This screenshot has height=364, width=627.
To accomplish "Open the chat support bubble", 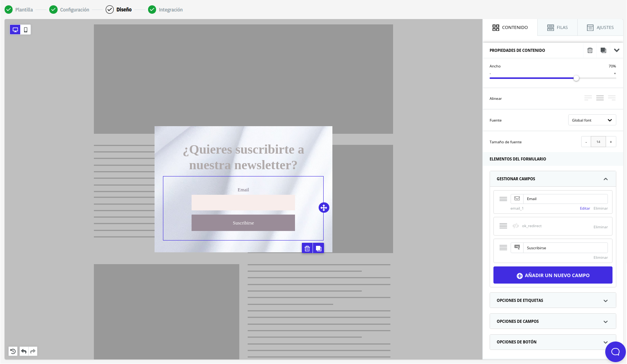I will coord(615,351).
